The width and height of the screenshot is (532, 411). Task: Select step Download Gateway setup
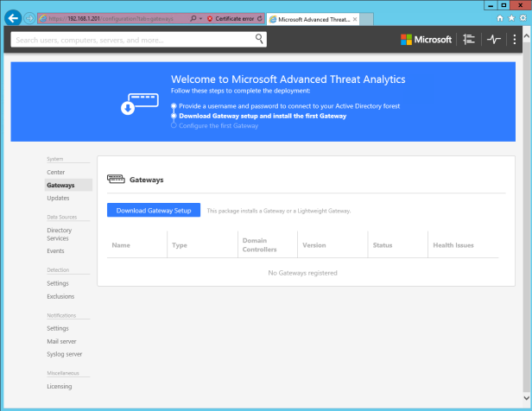(x=263, y=116)
